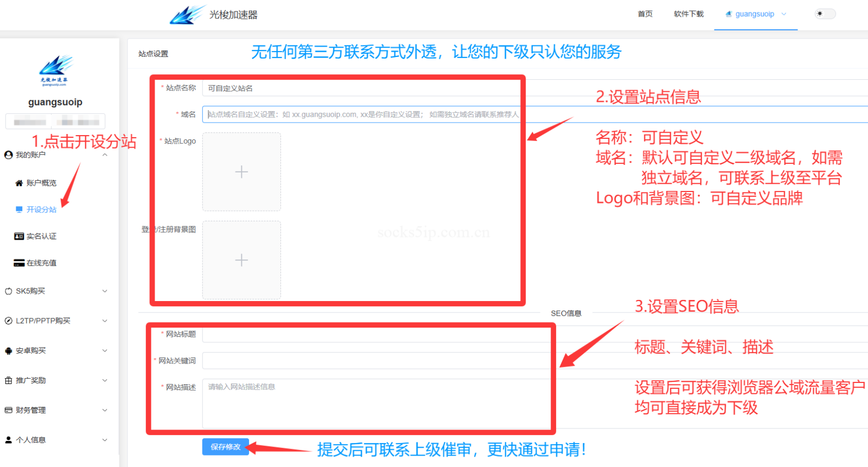Click the 保存修改 button
Image resolution: width=868 pixels, height=467 pixels.
[x=226, y=447]
